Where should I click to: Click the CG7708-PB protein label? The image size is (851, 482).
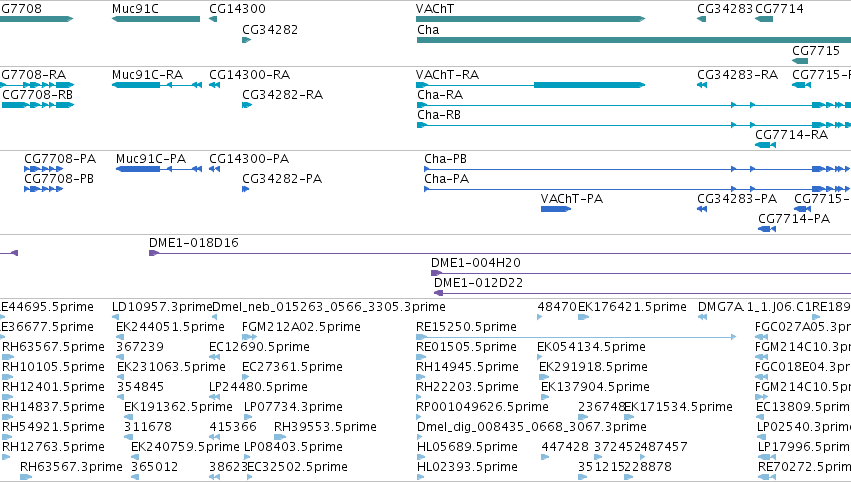59,178
